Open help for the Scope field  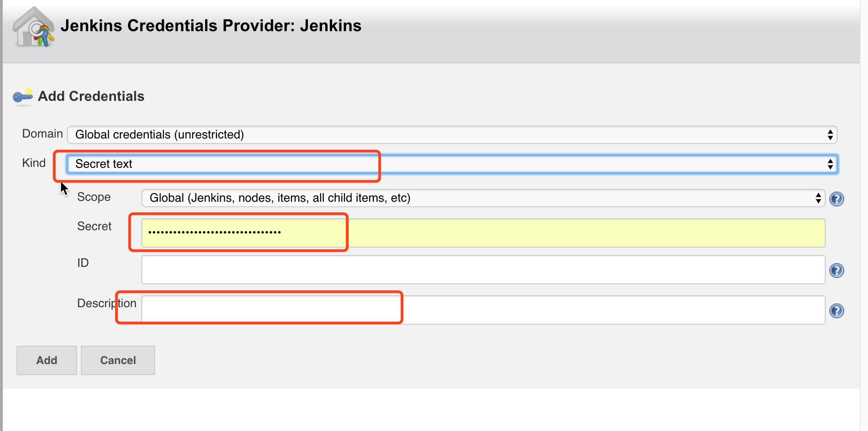click(836, 199)
